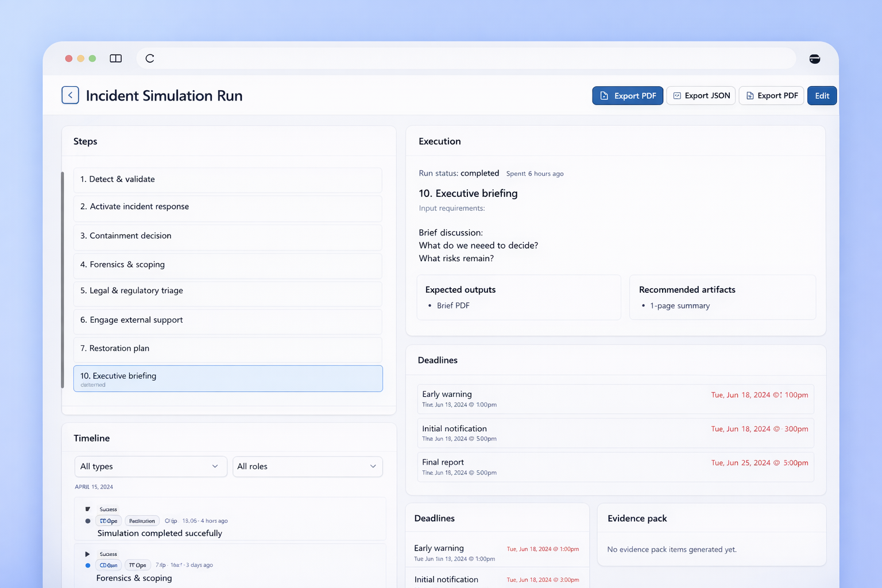
Task: Click the Steps list vertical scrollbar
Action: [x=63, y=280]
